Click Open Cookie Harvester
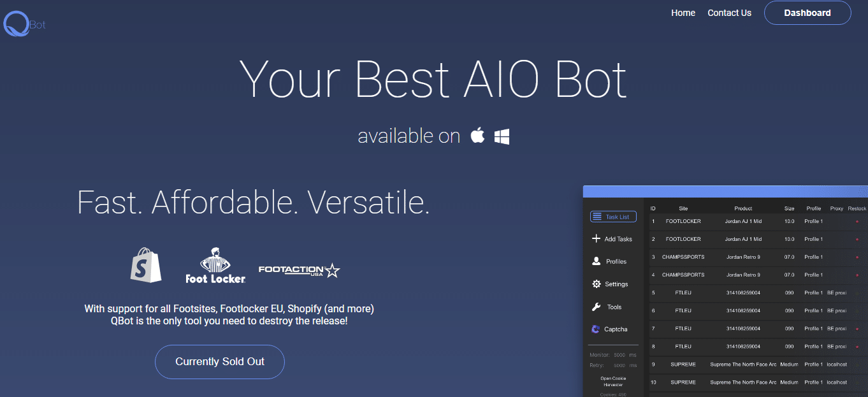This screenshot has height=397, width=868. tap(613, 381)
